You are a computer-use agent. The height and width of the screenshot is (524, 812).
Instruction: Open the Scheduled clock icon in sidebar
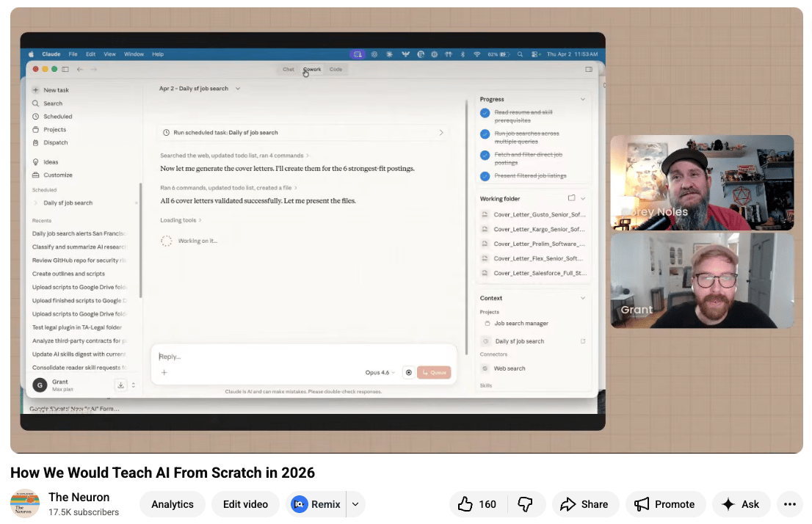coord(36,117)
